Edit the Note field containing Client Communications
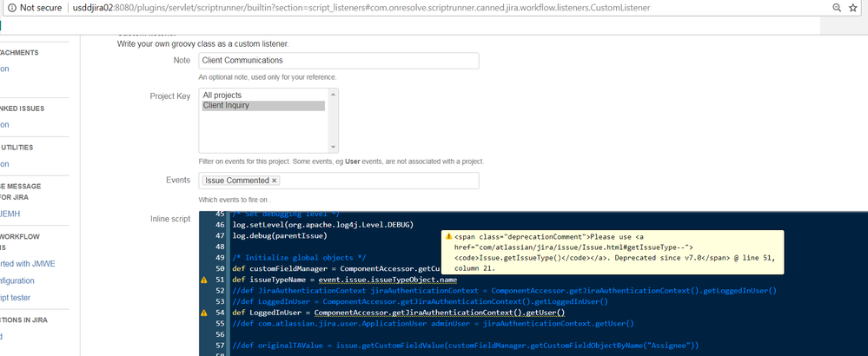 (x=339, y=61)
